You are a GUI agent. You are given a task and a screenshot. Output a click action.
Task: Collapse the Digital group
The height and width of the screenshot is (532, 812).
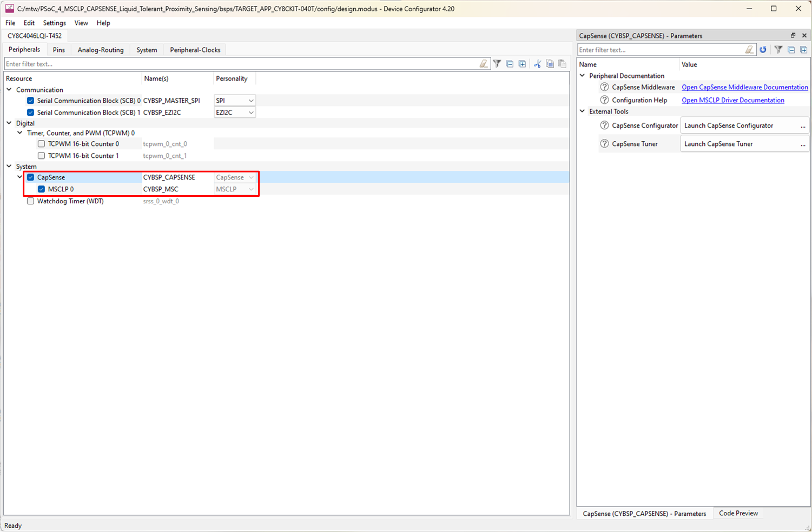pyautogui.click(x=9, y=123)
